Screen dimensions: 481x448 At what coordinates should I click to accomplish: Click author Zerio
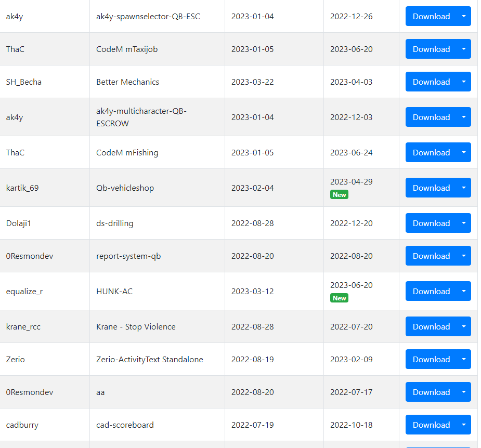tap(15, 359)
